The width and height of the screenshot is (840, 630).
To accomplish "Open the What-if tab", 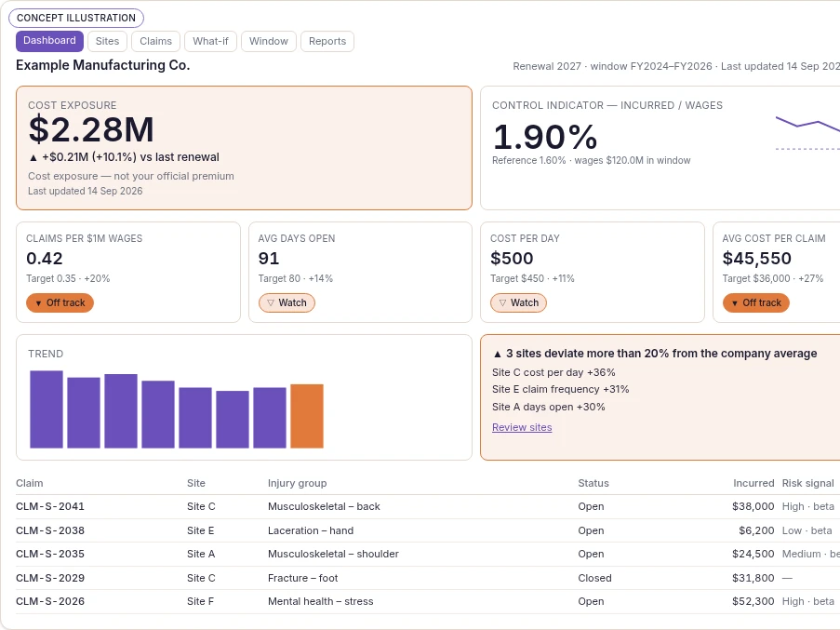I will point(210,41).
